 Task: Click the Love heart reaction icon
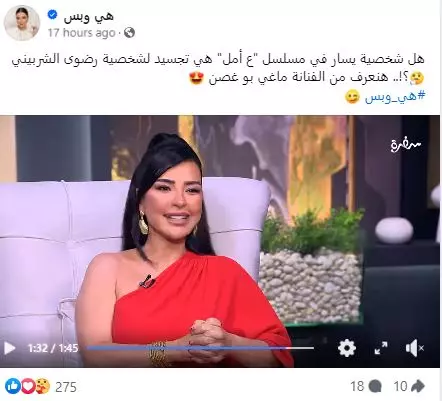tap(28, 386)
